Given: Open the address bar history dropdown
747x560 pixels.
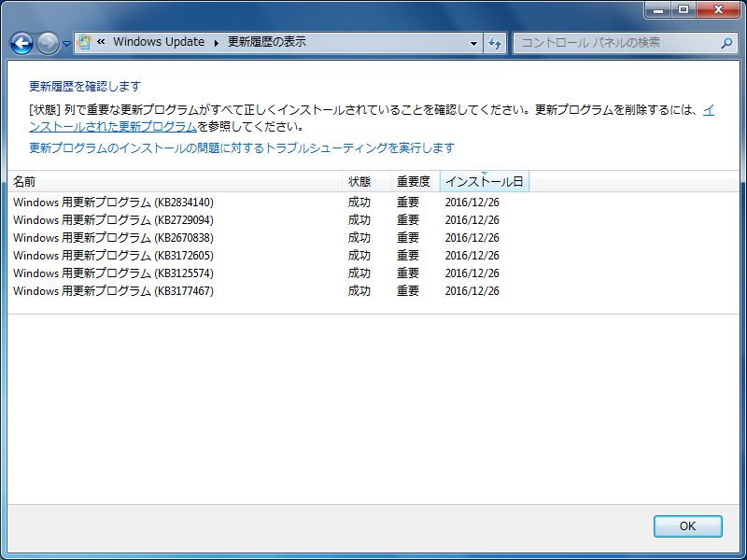Looking at the screenshot, I should click(473, 43).
